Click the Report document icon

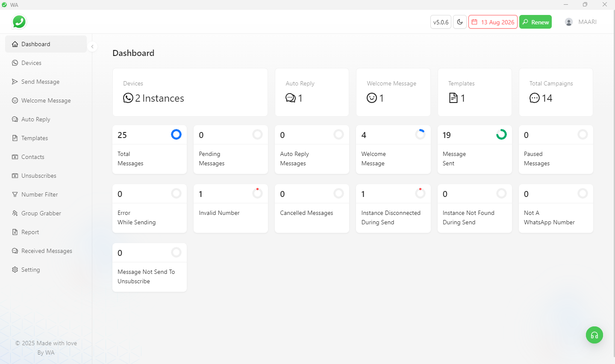click(x=15, y=232)
